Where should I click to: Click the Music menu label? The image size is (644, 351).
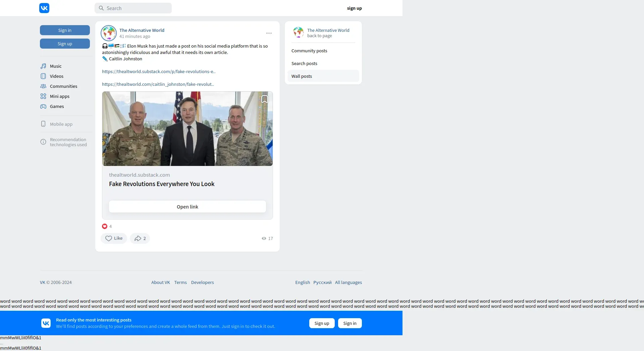pos(56,66)
